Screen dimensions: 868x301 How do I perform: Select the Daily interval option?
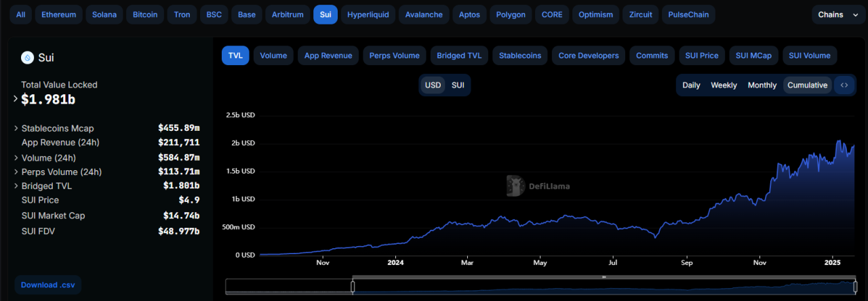[x=691, y=85]
